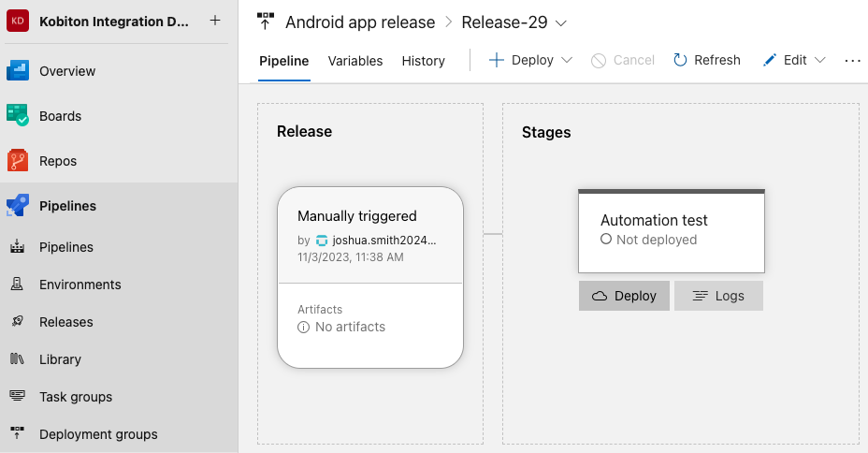
Task: Open the more actions ellipsis menu
Action: (852, 60)
